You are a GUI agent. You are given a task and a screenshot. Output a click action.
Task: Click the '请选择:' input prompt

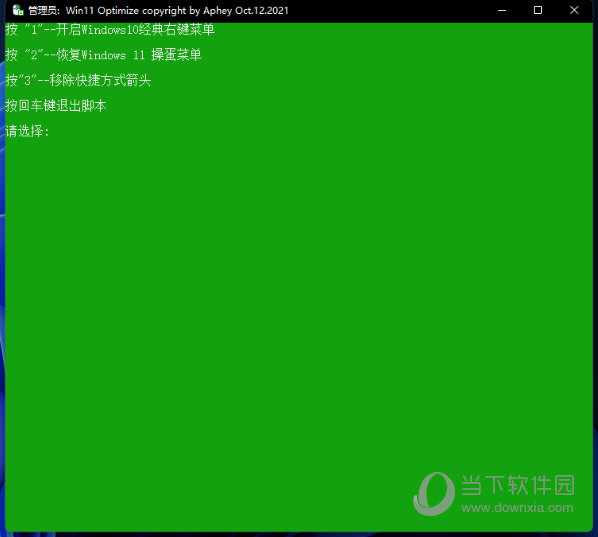pos(27,131)
